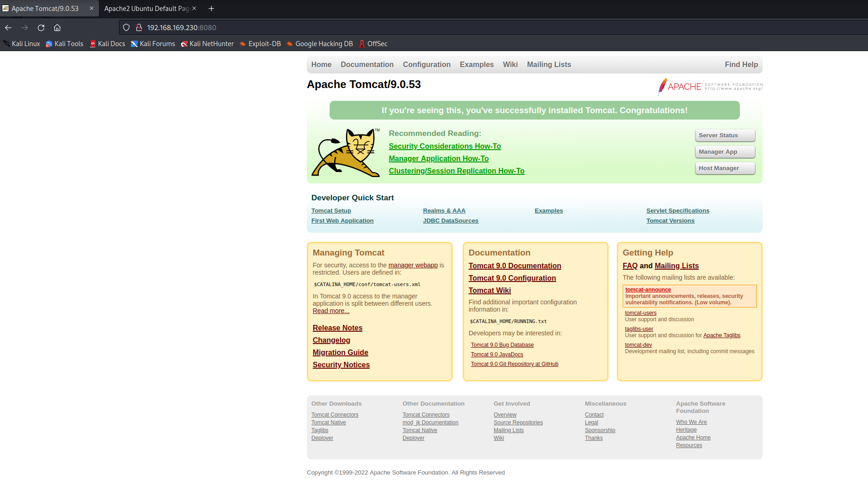Open Documentation in Tomcat nav bar
The height and width of the screenshot is (480, 868).
pos(367,65)
